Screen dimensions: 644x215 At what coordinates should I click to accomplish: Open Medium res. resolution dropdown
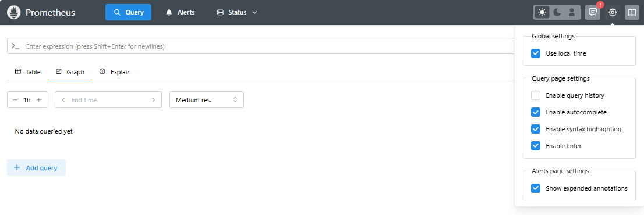click(207, 99)
